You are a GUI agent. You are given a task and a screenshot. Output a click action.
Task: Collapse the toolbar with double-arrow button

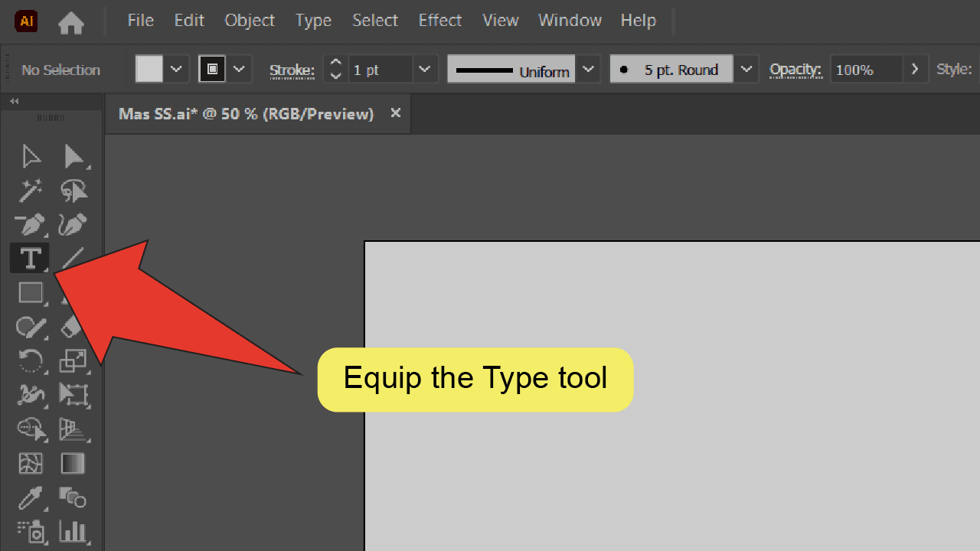pos(14,101)
